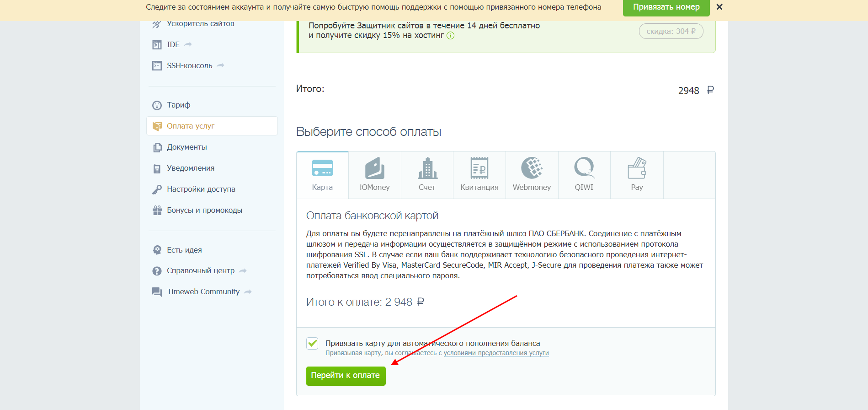Click the Документы pages icon
868x410 pixels.
[157, 147]
